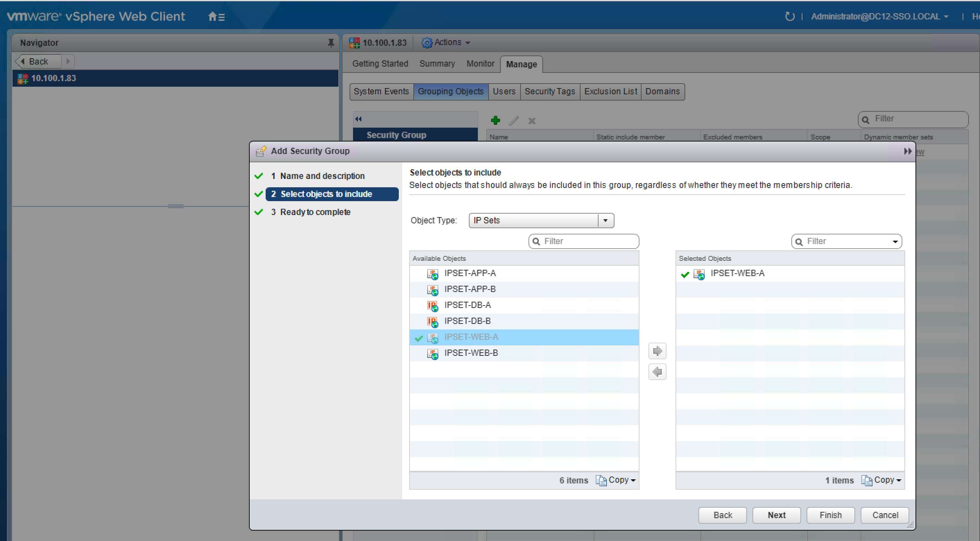Click the home menu icon

tap(216, 17)
